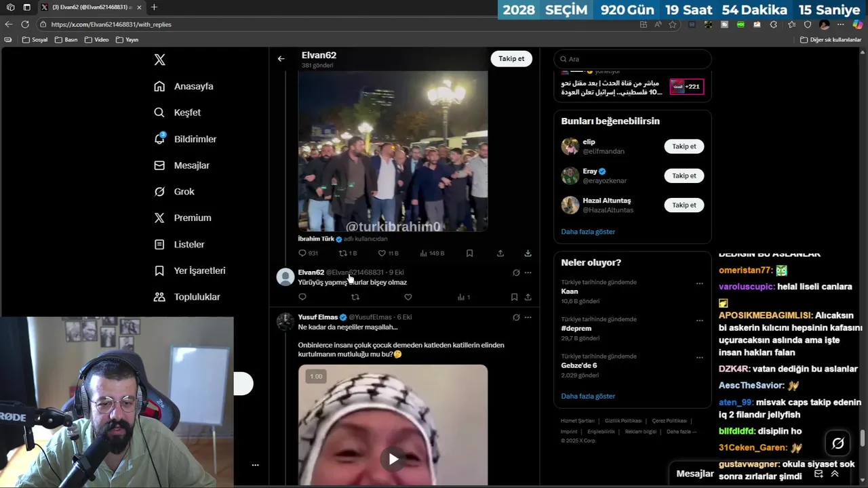Click Takip et in the Elvan62 profile header
The height and width of the screenshot is (488, 868).
coord(511,59)
